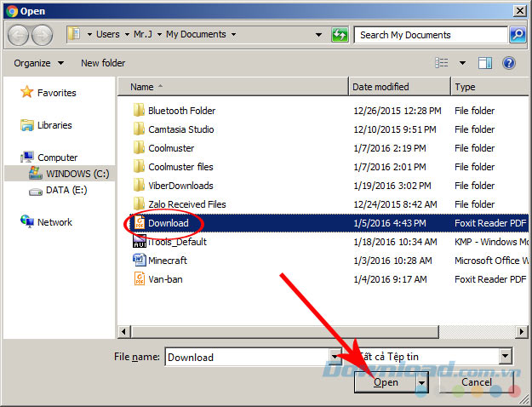Click the Network globe icon
Viewport: 532px width, 407px height.
pos(26,221)
